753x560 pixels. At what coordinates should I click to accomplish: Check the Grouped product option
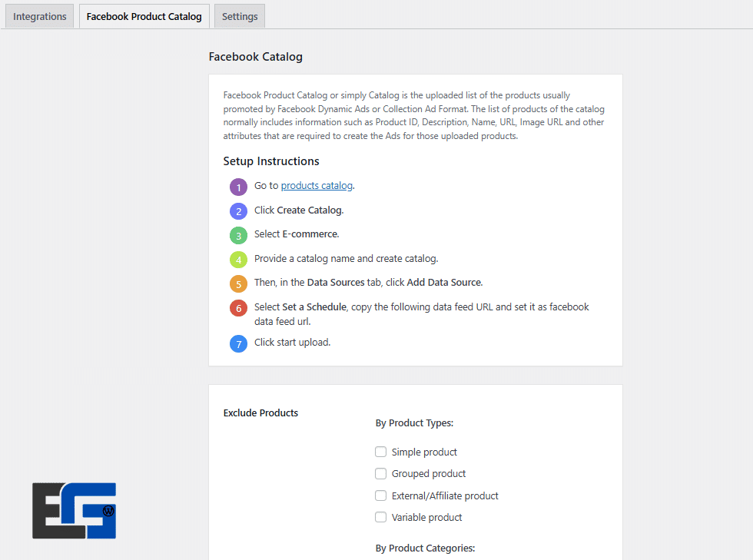[x=380, y=473]
